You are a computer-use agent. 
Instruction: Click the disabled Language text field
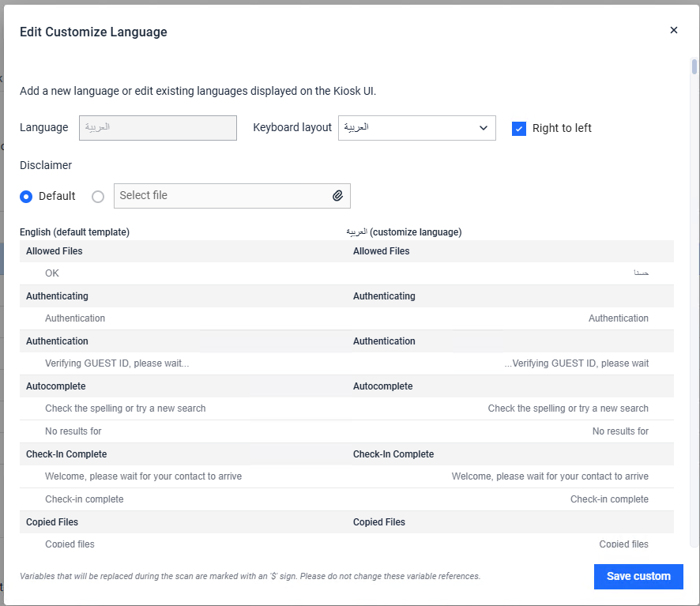(x=157, y=128)
